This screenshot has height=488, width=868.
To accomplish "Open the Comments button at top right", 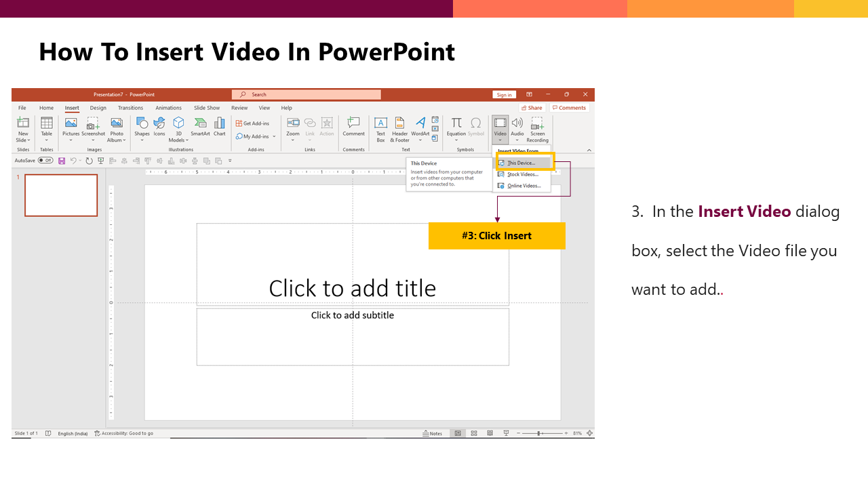I will click(569, 108).
